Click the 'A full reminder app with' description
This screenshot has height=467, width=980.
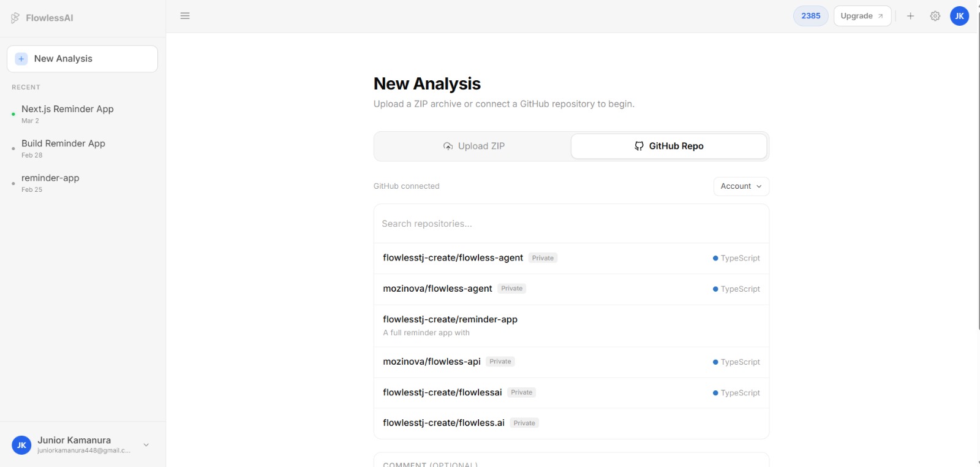click(x=426, y=333)
